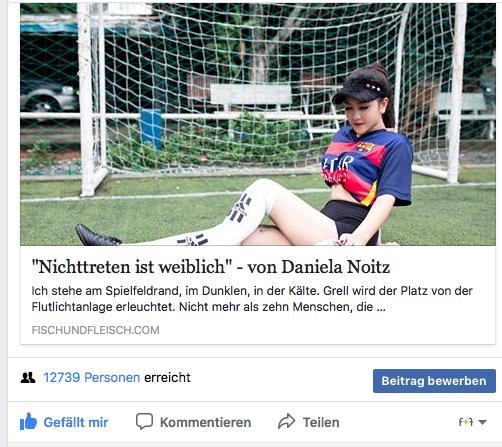This screenshot has width=502, height=447.
Task: Click the parked car in photo background
Action: (49, 98)
